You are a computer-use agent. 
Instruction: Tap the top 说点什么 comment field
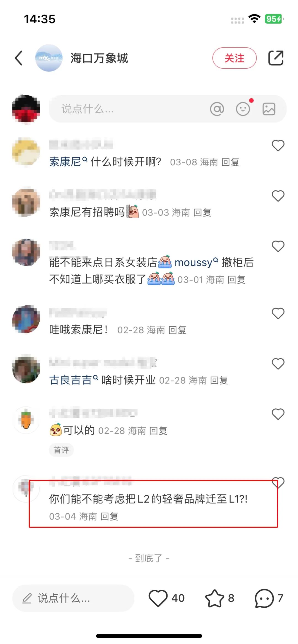pos(167,109)
